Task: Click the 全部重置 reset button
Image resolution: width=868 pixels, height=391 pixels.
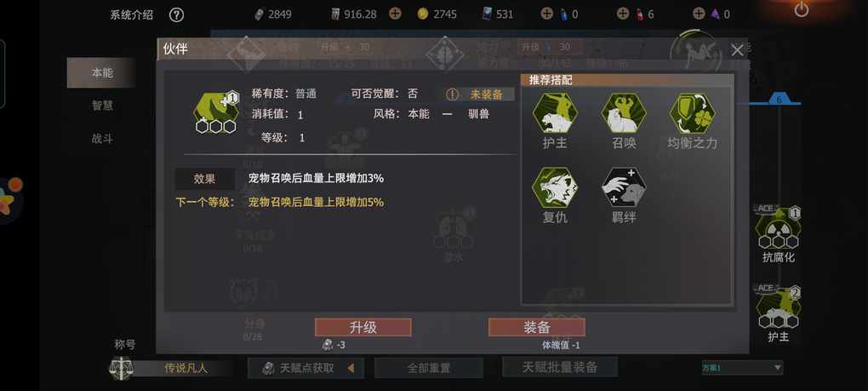Action: click(428, 368)
